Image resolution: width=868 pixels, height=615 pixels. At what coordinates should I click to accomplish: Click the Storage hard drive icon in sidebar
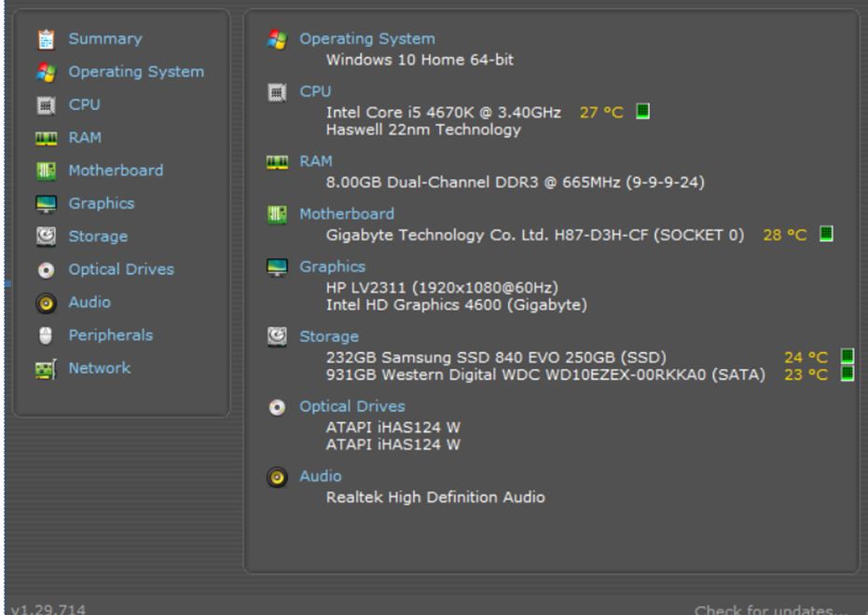46,237
